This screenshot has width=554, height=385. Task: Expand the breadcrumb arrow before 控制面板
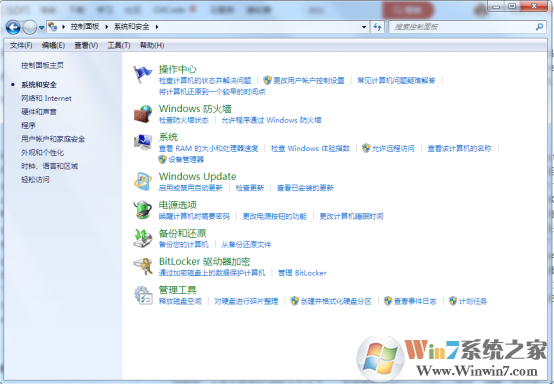(63, 27)
